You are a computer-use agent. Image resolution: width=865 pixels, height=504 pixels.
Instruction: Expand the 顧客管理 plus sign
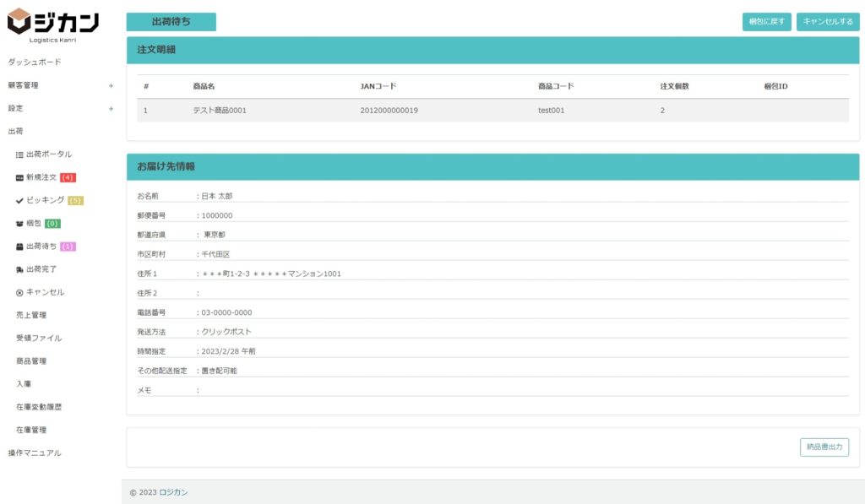pos(111,85)
